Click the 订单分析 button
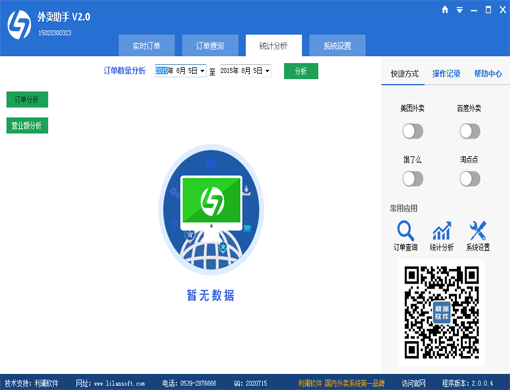This screenshot has height=390, width=510. point(27,99)
